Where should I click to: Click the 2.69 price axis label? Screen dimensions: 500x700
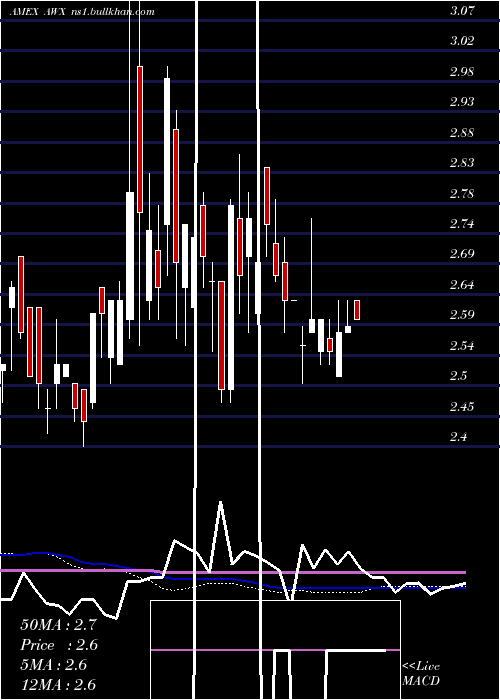pos(462,254)
